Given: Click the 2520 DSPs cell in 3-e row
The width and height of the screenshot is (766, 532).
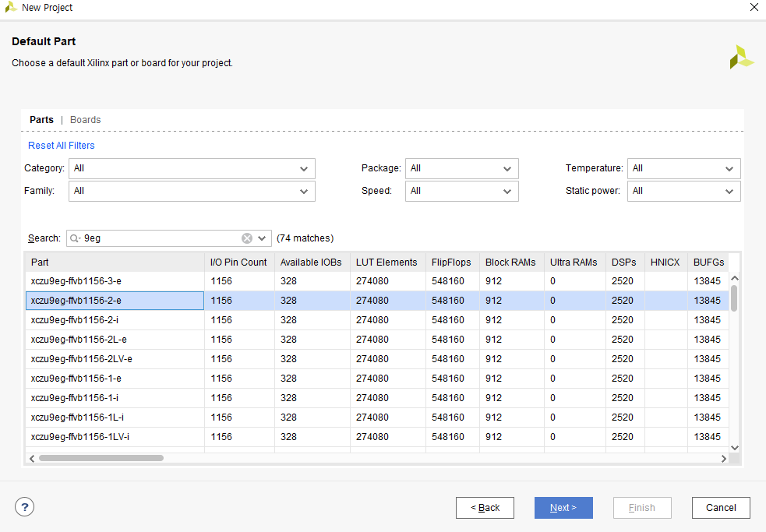Looking at the screenshot, I should [x=625, y=281].
